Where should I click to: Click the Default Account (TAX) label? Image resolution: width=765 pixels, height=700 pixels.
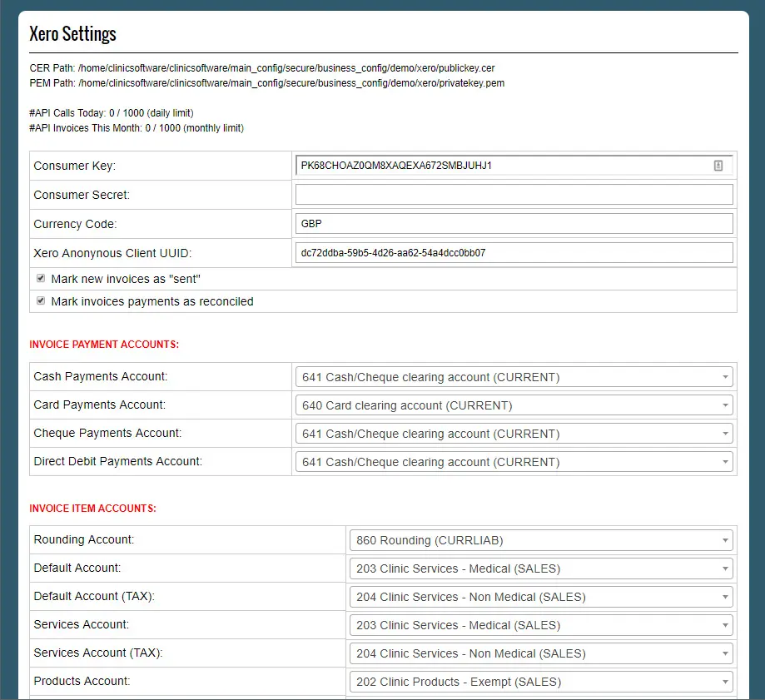[x=94, y=596]
